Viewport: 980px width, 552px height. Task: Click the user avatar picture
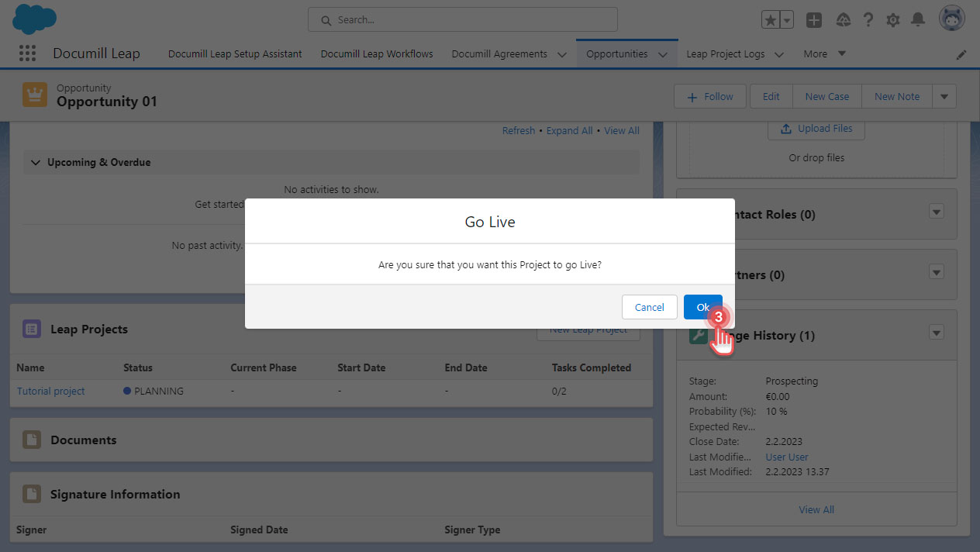coord(951,18)
